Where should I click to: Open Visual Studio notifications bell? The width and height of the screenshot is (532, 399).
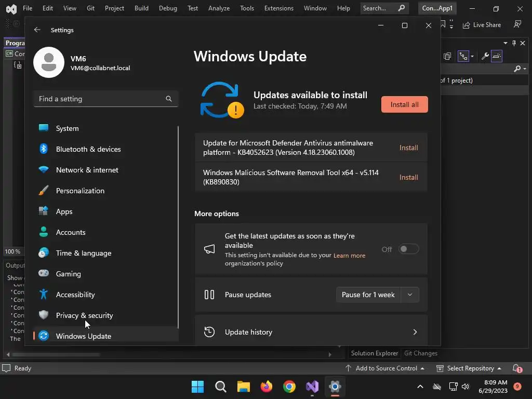(x=517, y=368)
